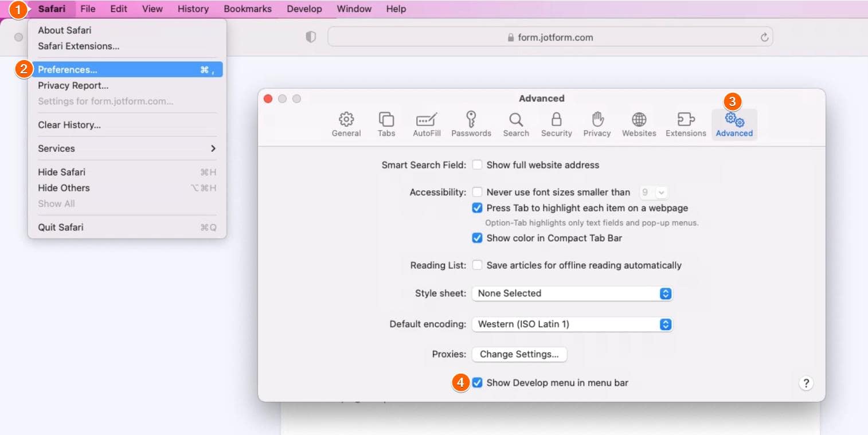Open the General preferences pane
868x435 pixels.
pyautogui.click(x=346, y=124)
